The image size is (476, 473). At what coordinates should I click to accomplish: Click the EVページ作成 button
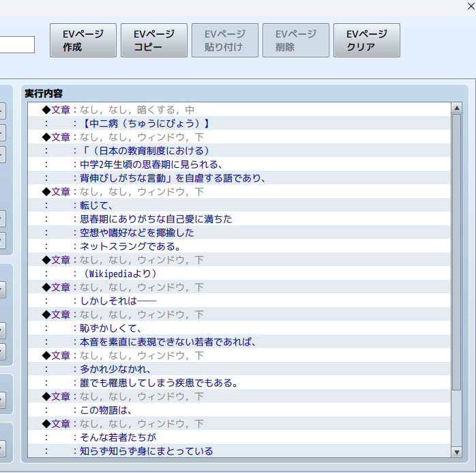83,40
